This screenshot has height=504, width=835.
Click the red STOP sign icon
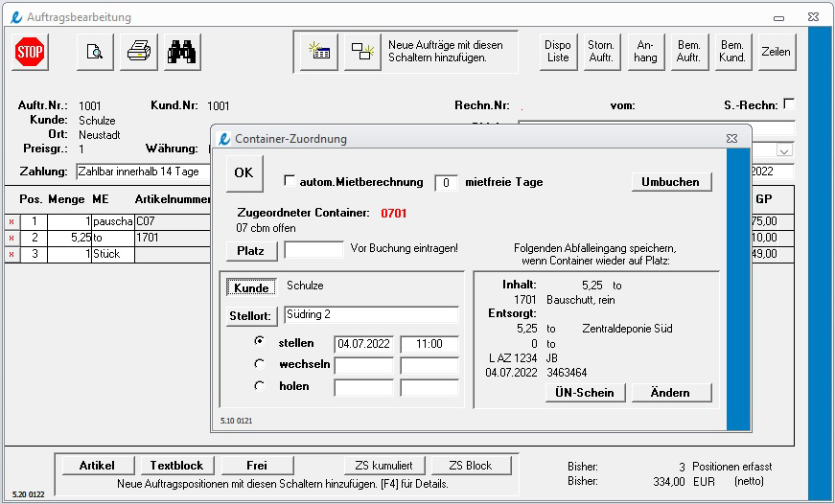pyautogui.click(x=30, y=52)
